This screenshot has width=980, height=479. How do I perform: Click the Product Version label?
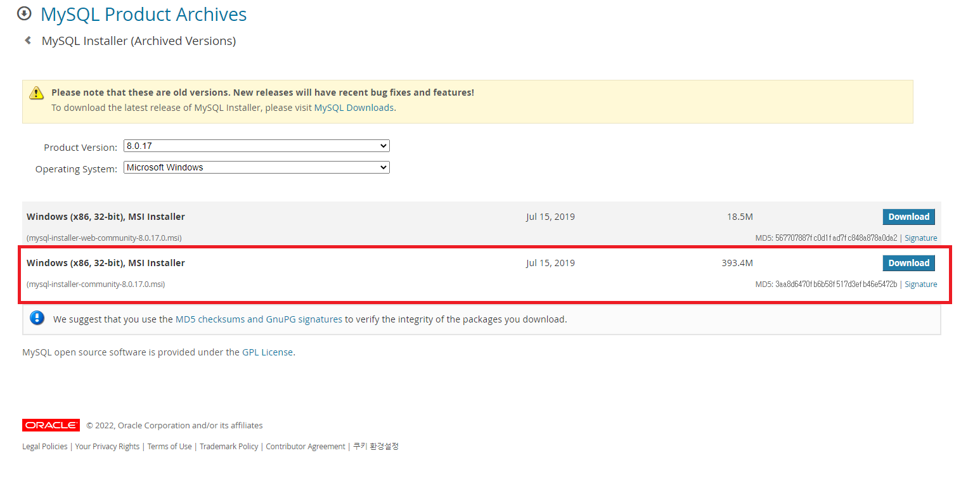click(x=81, y=147)
